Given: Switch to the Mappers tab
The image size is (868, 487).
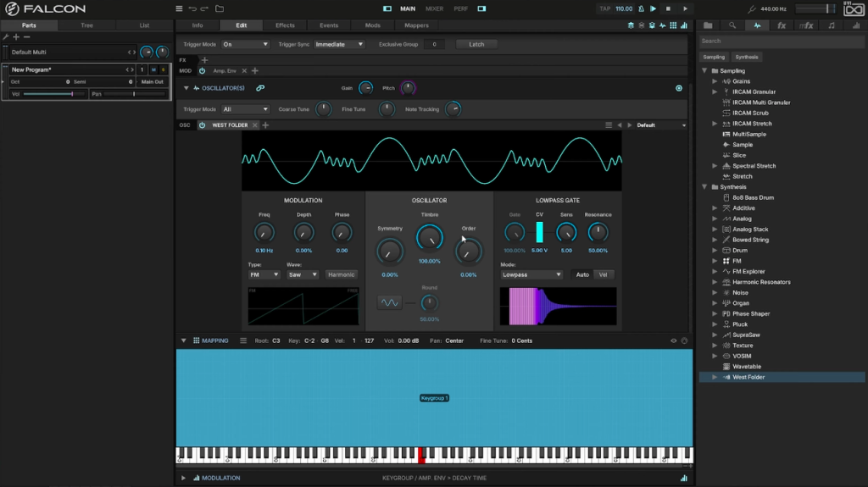Looking at the screenshot, I should coord(416,25).
